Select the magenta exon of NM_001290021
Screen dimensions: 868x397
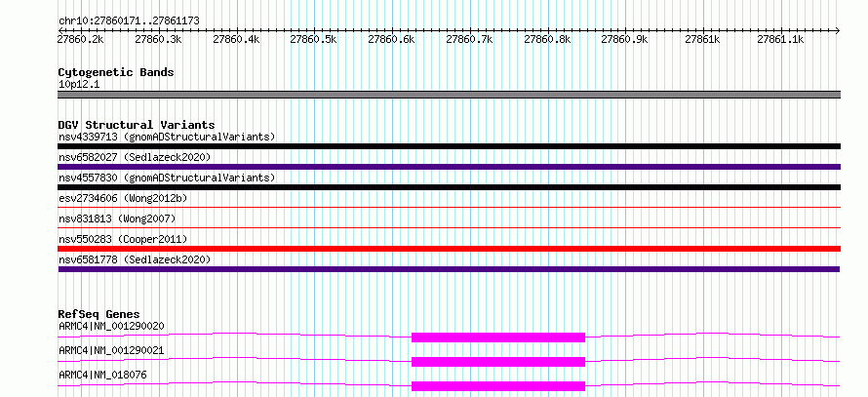pyautogui.click(x=498, y=362)
